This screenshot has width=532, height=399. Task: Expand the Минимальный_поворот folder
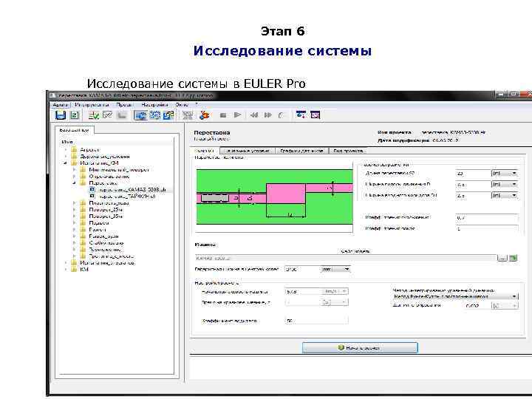click(75, 170)
